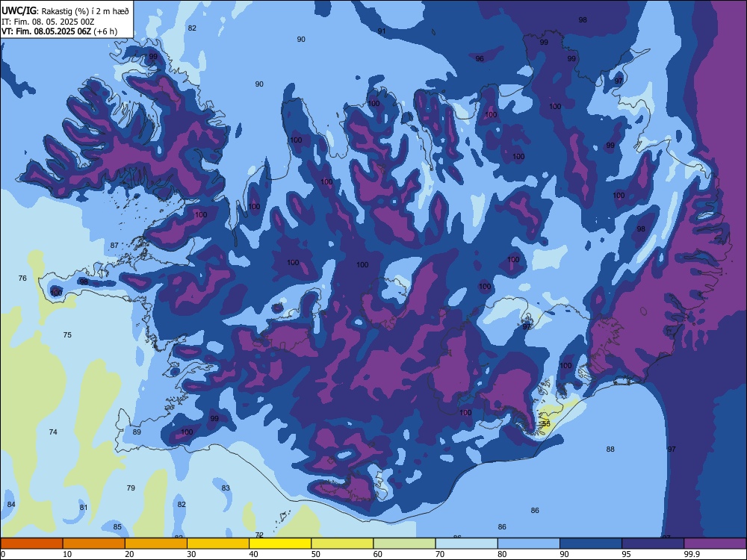Click the '72' humidity value on the map

point(259,535)
